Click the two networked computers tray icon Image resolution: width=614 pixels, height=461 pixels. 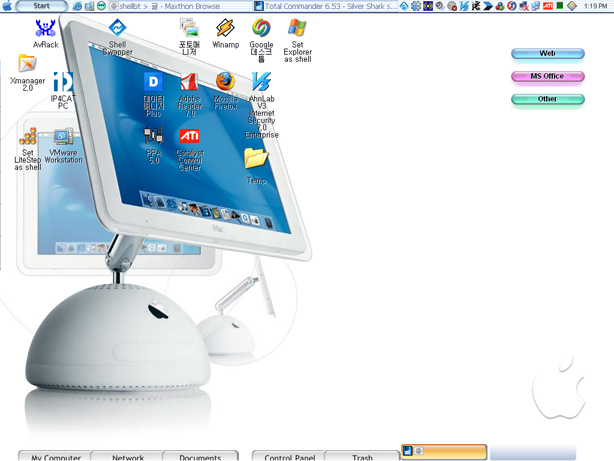click(536, 6)
